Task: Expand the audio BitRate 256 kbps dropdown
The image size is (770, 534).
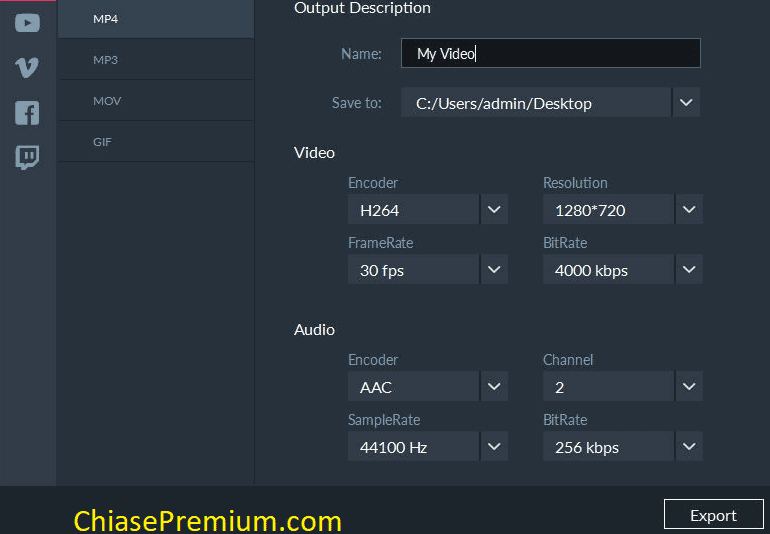Action: 689,447
